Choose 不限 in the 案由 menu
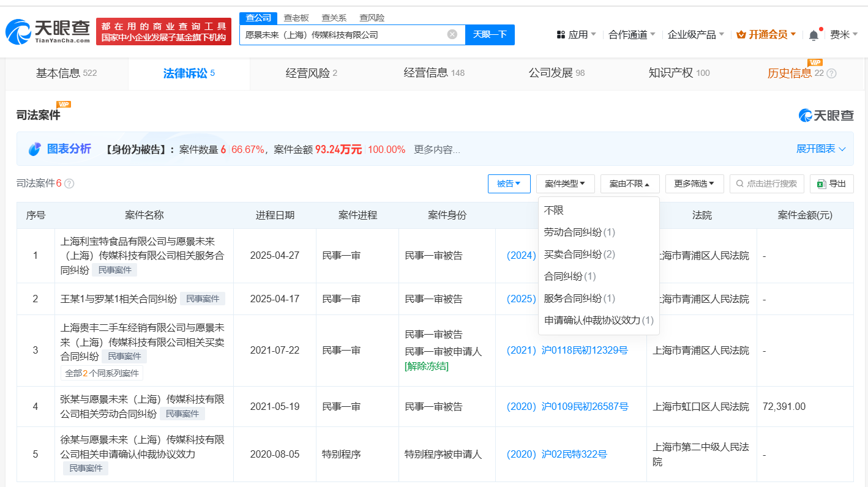 [553, 210]
